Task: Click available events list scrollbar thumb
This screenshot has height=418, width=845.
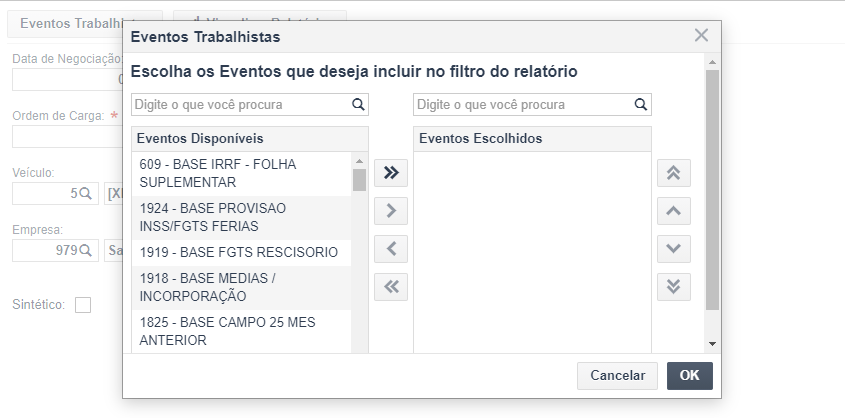Action: (x=359, y=180)
